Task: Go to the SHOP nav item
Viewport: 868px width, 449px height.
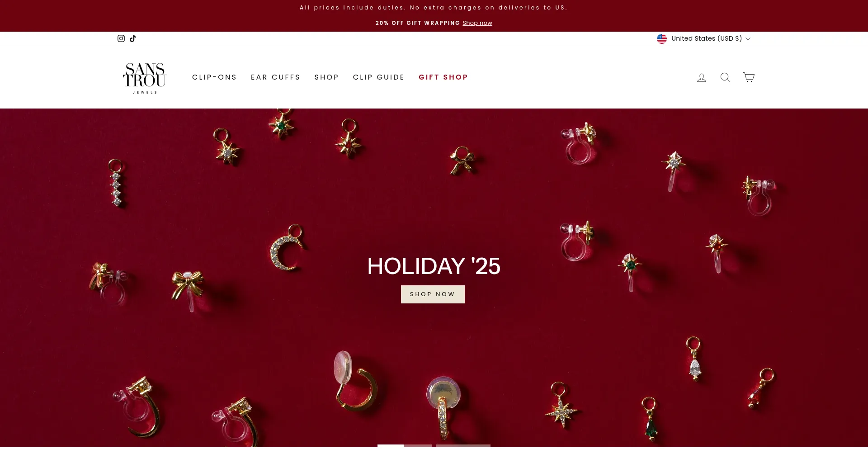Action: pos(326,77)
